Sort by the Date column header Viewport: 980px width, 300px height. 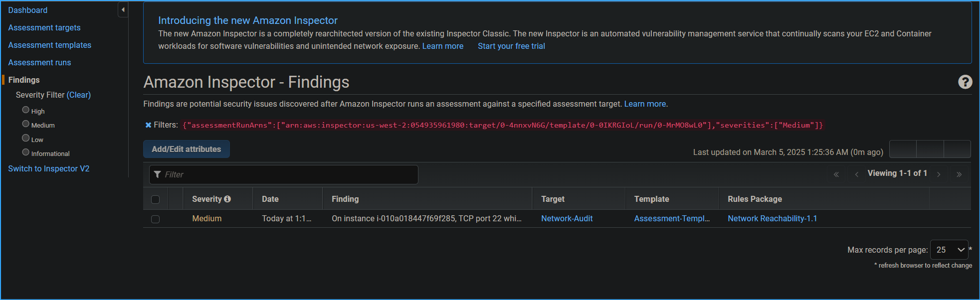point(270,199)
